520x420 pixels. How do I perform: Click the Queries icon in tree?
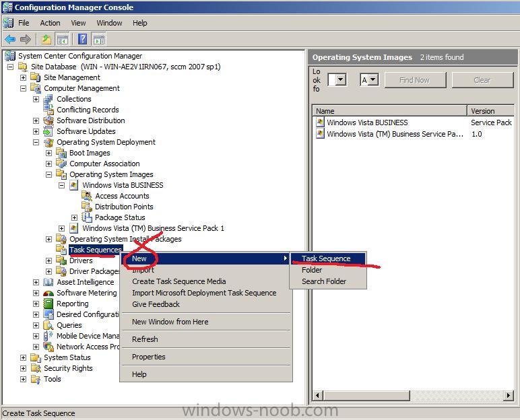coord(48,325)
